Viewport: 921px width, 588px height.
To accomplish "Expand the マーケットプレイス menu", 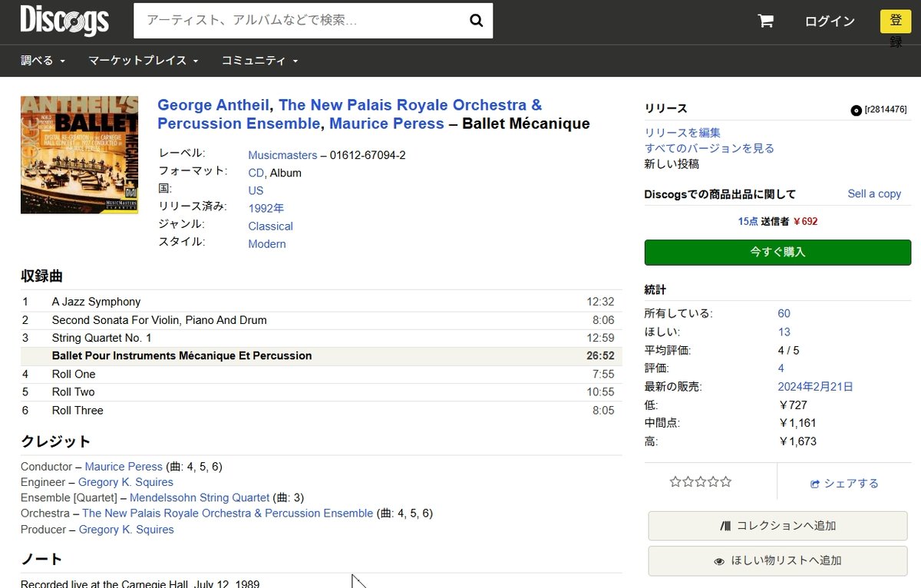I will pyautogui.click(x=144, y=61).
